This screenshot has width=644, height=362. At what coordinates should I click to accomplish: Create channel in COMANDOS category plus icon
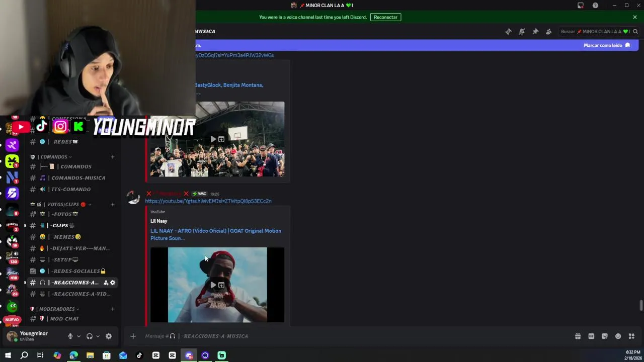tap(112, 157)
